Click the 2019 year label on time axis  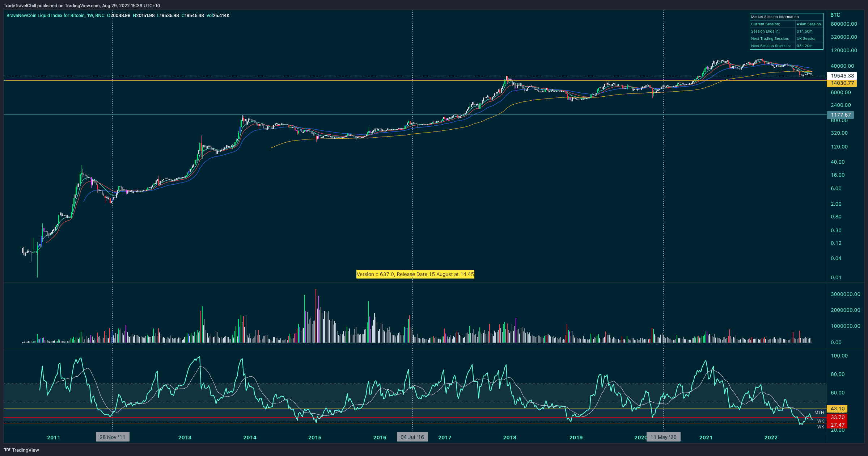576,437
